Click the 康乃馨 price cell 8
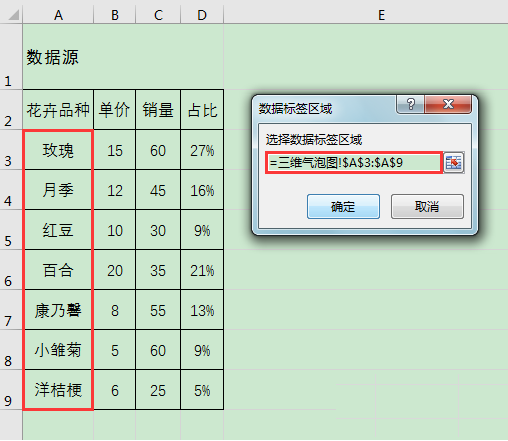Screen dimensions: 508x441 pos(115,310)
